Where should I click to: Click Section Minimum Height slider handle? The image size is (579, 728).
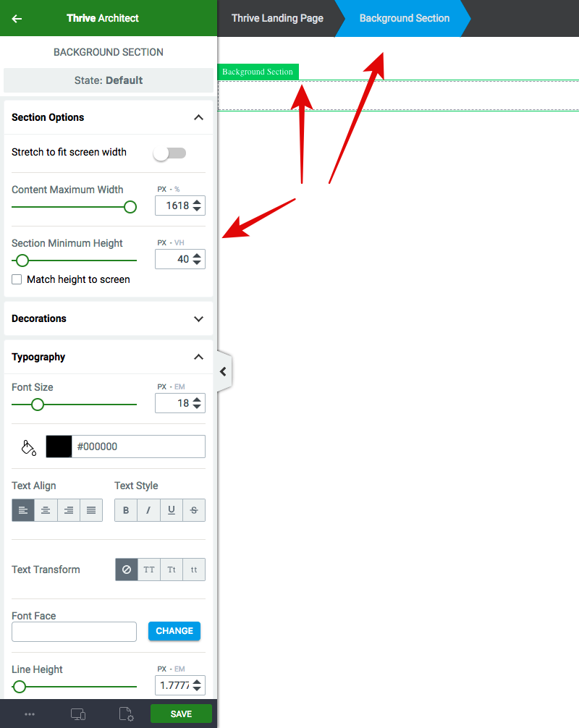coord(22,261)
